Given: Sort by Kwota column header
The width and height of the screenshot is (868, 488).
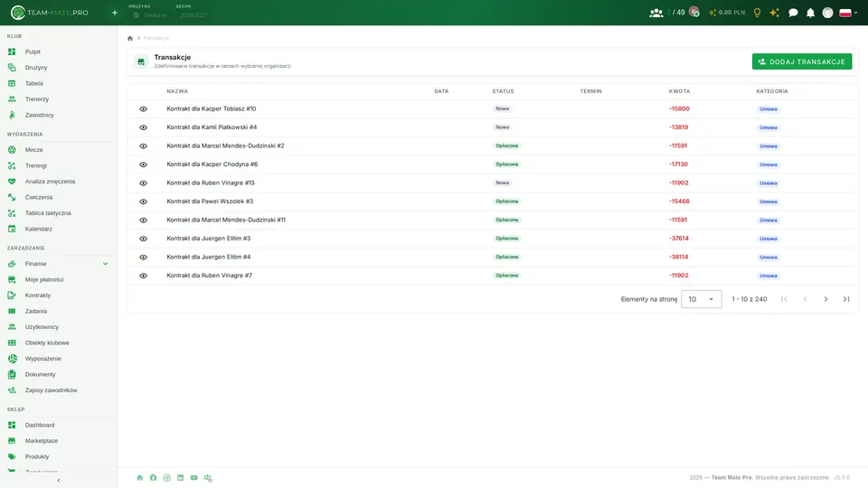Looking at the screenshot, I should click(x=679, y=91).
